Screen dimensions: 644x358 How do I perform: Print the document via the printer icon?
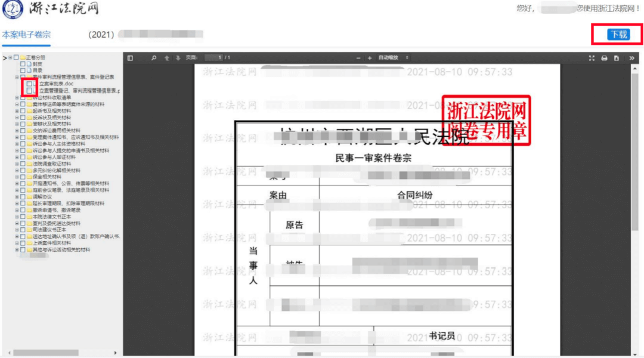click(x=605, y=58)
